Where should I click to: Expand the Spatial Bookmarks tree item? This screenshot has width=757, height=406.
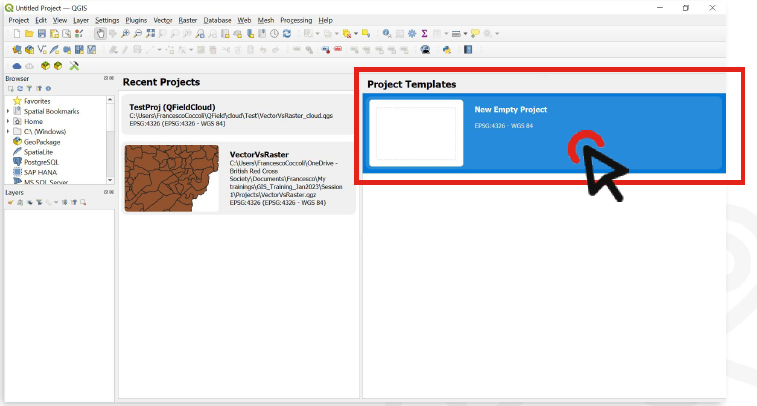pos(8,112)
